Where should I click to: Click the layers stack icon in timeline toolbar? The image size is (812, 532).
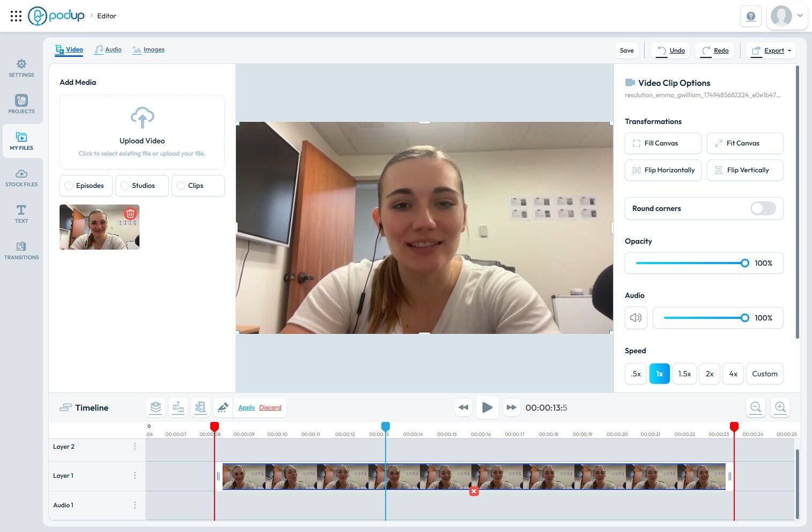pyautogui.click(x=156, y=407)
